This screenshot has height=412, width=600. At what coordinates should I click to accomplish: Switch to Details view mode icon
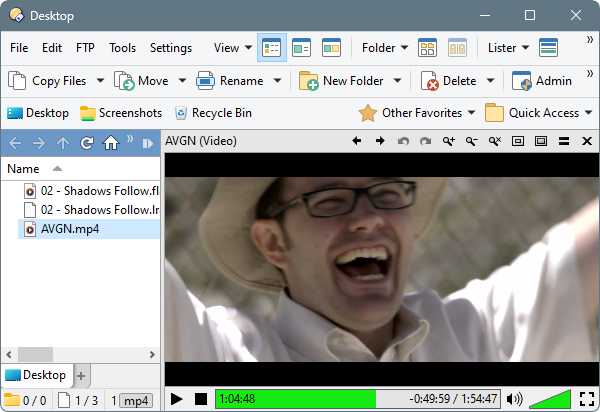pyautogui.click(x=272, y=48)
